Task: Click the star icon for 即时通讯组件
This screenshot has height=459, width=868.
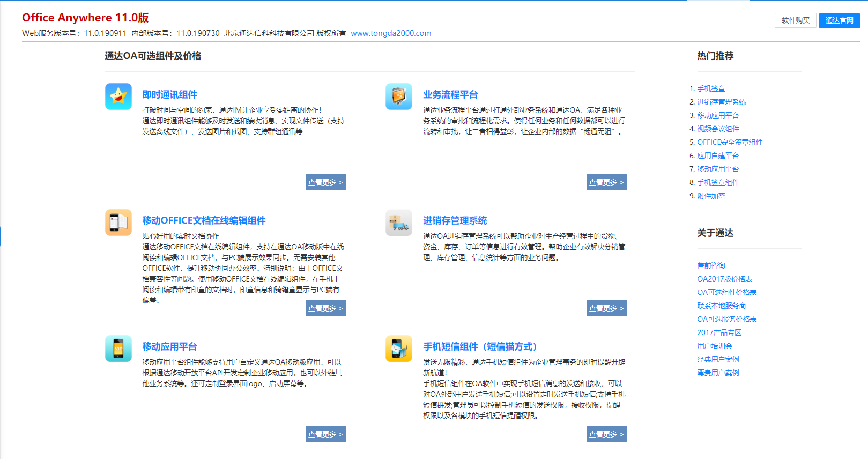Action: [118, 97]
